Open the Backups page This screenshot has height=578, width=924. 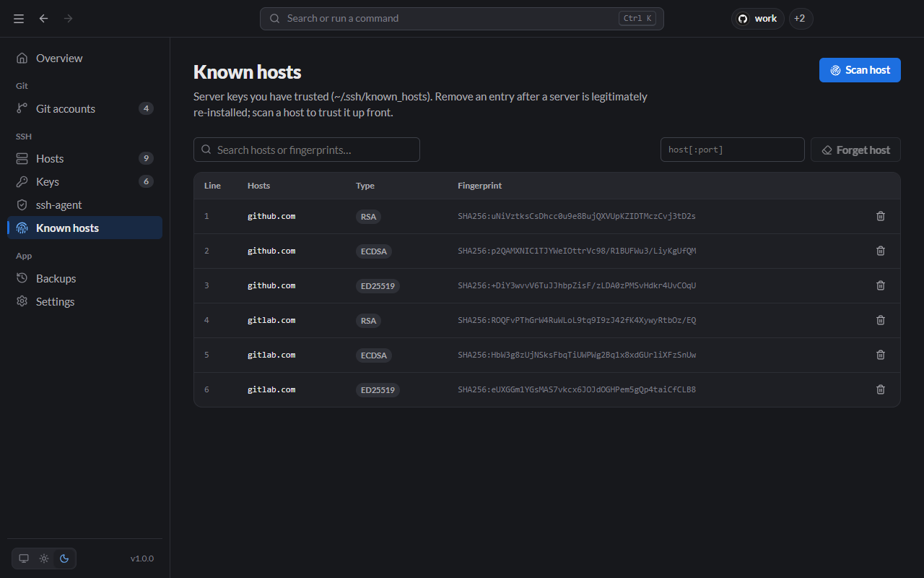tap(85, 278)
